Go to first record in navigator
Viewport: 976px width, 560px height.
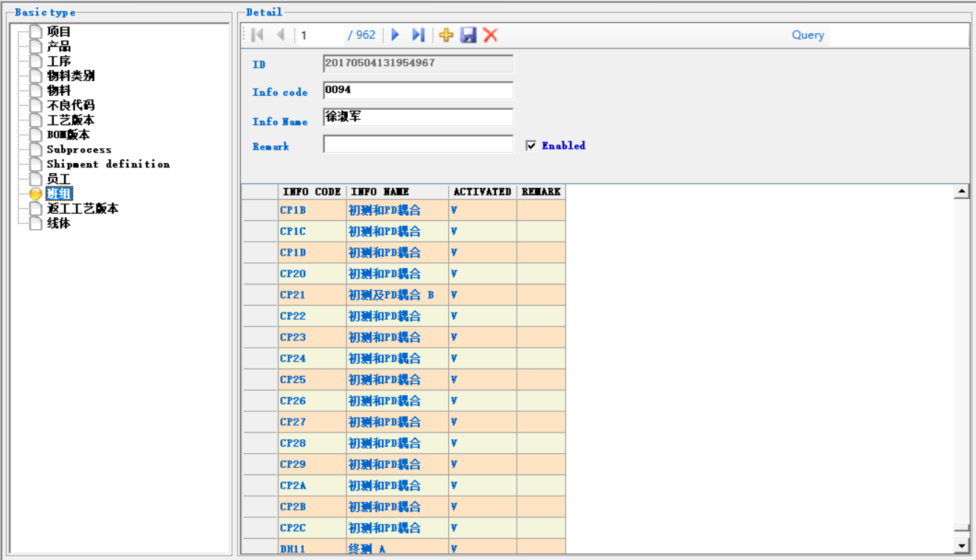(x=257, y=35)
